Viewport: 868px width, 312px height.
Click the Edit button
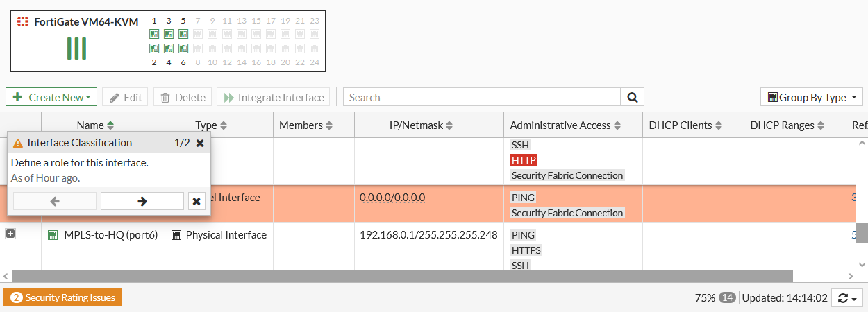tap(125, 98)
